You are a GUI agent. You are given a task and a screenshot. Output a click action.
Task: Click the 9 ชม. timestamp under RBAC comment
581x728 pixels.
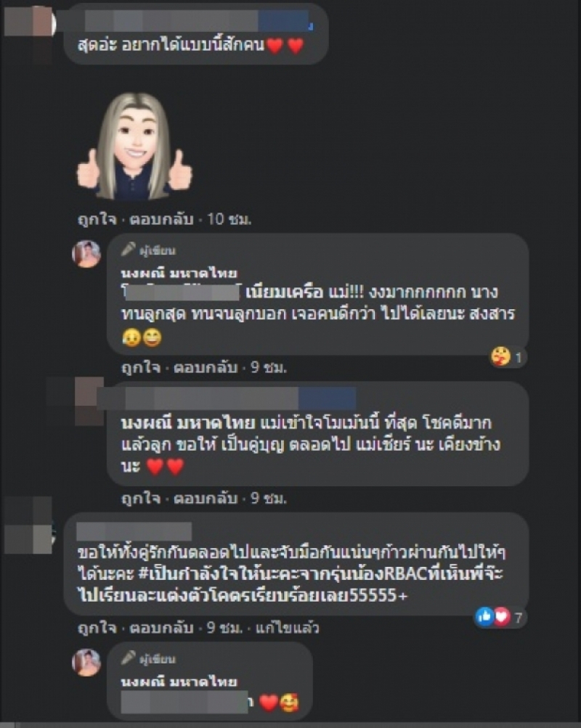pos(225,628)
